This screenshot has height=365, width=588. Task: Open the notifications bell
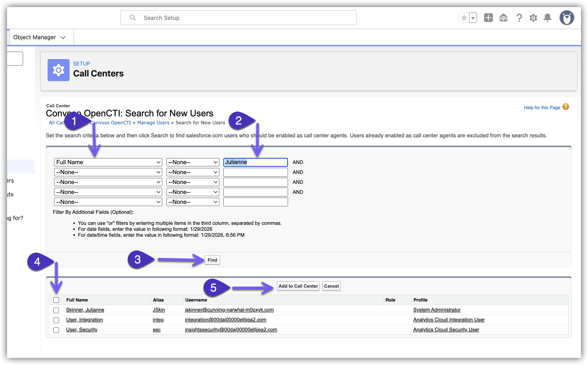[547, 18]
